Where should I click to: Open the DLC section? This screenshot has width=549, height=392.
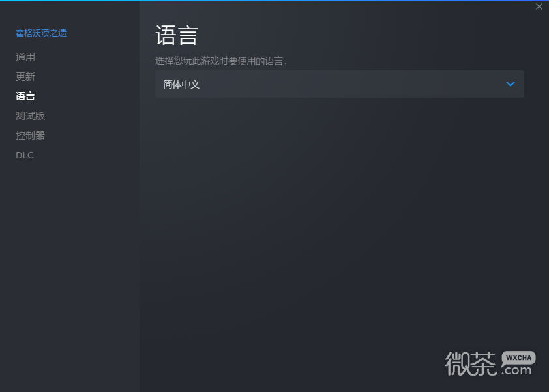click(x=25, y=155)
